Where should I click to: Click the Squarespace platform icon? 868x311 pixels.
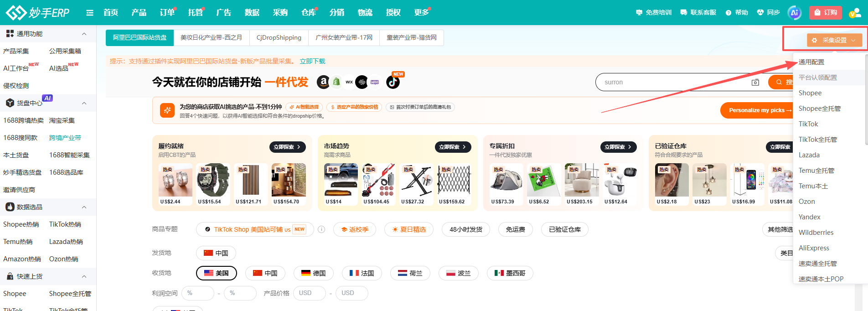(x=362, y=82)
